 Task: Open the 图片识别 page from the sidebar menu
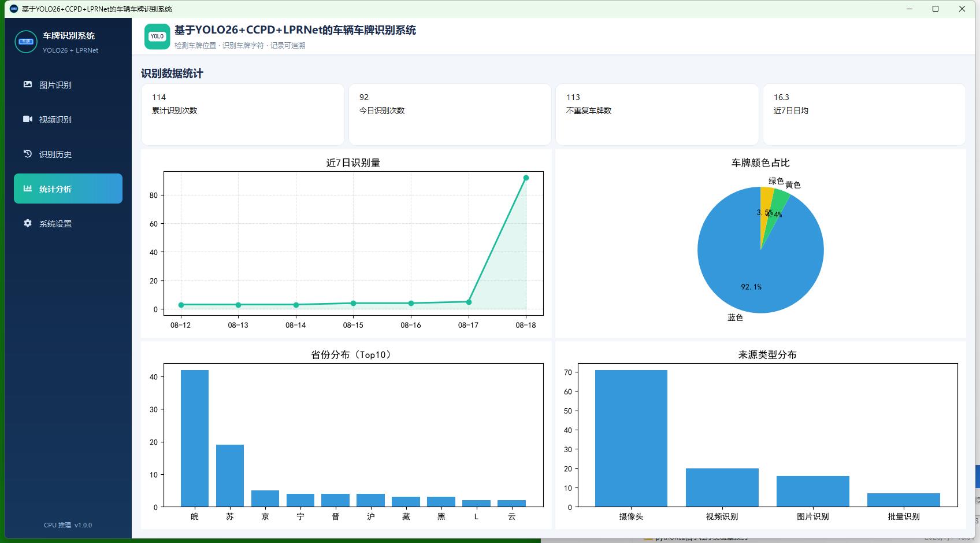pos(68,84)
